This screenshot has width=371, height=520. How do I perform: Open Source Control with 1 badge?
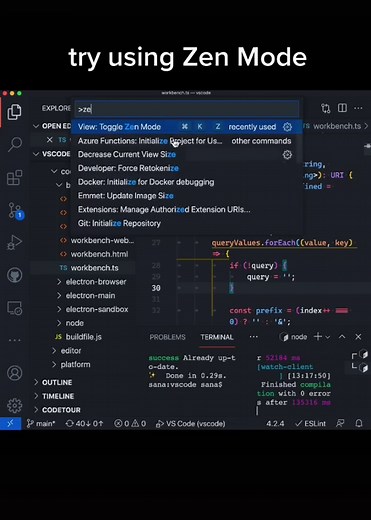pos(15,210)
